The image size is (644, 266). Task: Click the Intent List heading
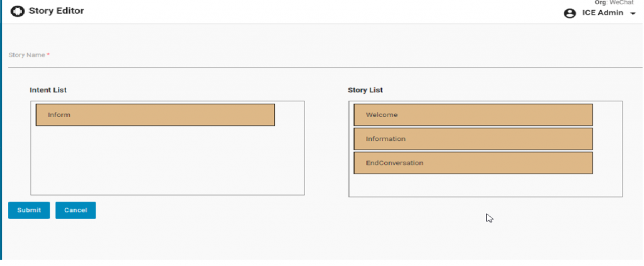click(x=48, y=90)
